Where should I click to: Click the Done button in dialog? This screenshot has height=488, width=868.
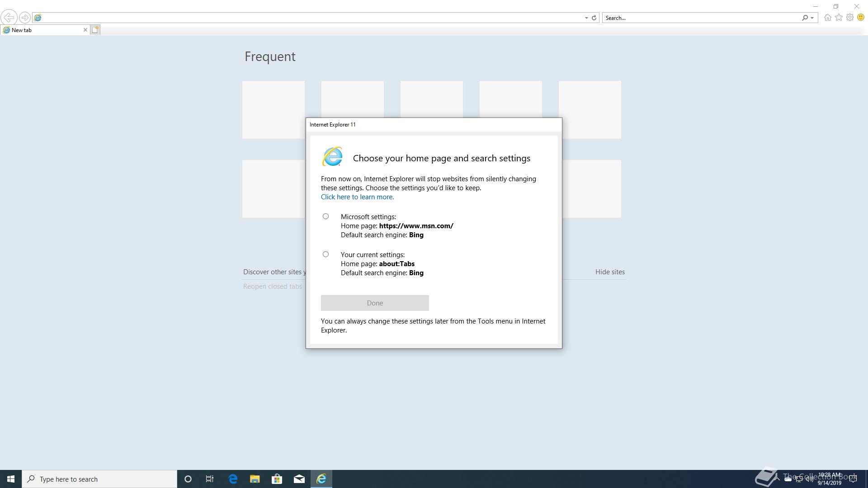(x=375, y=303)
